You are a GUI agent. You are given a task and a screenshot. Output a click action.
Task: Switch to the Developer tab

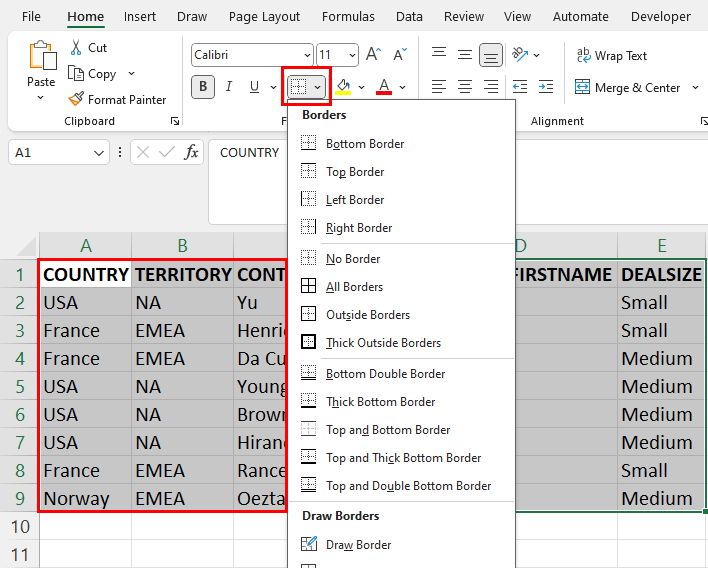[x=661, y=17]
